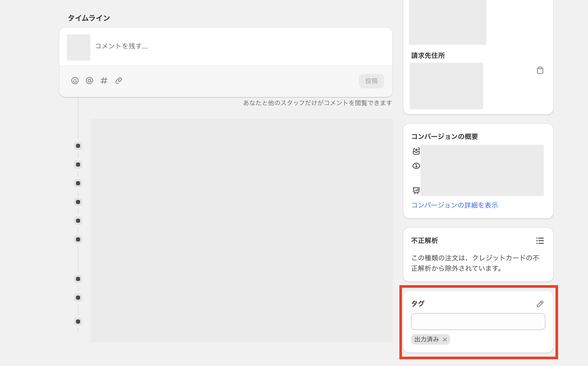
Task: Open コンバージョンの詳細を表示 link
Action: (x=455, y=205)
